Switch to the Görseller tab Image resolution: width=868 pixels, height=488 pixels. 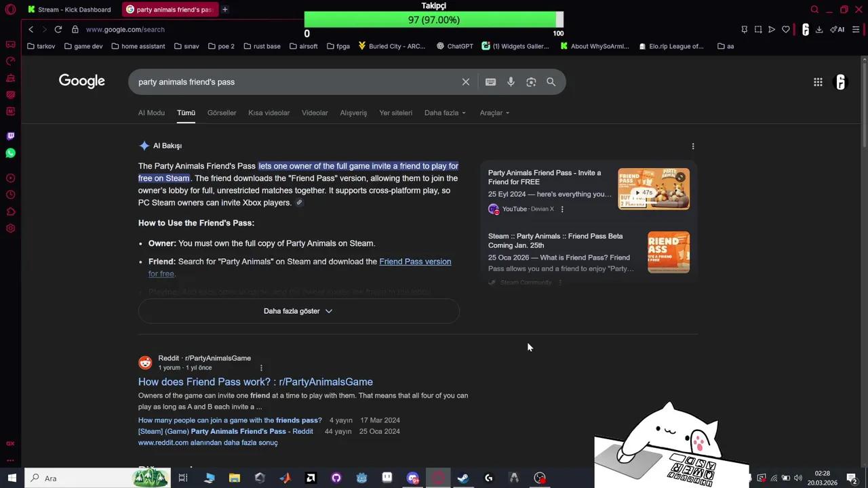tap(222, 113)
